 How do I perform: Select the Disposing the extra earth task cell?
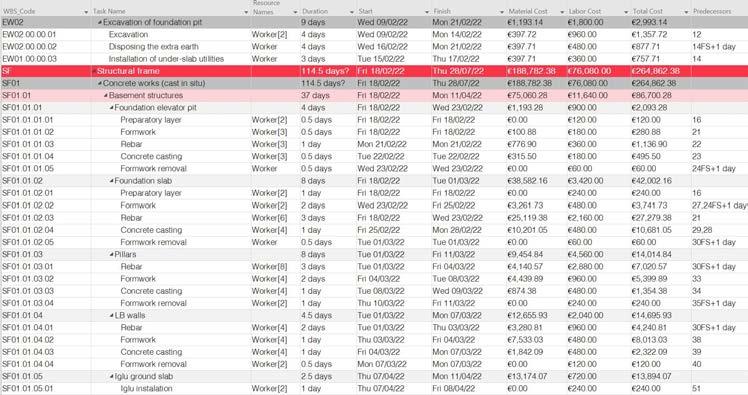point(171,47)
